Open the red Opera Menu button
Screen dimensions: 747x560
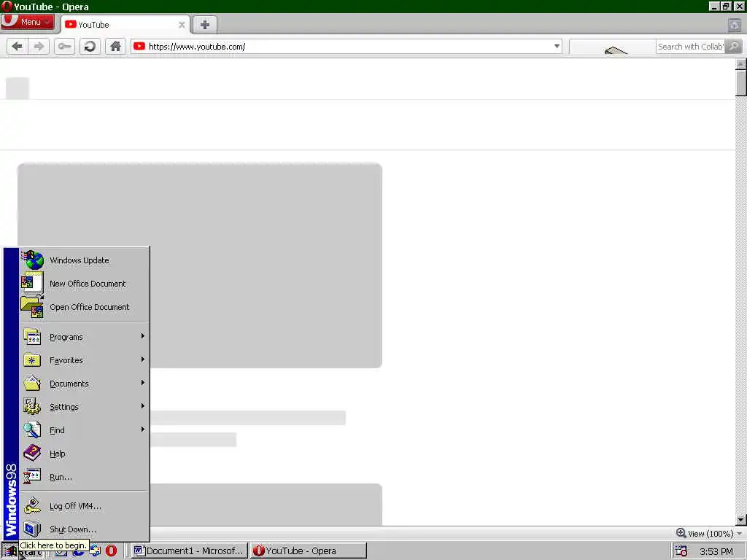pyautogui.click(x=27, y=22)
